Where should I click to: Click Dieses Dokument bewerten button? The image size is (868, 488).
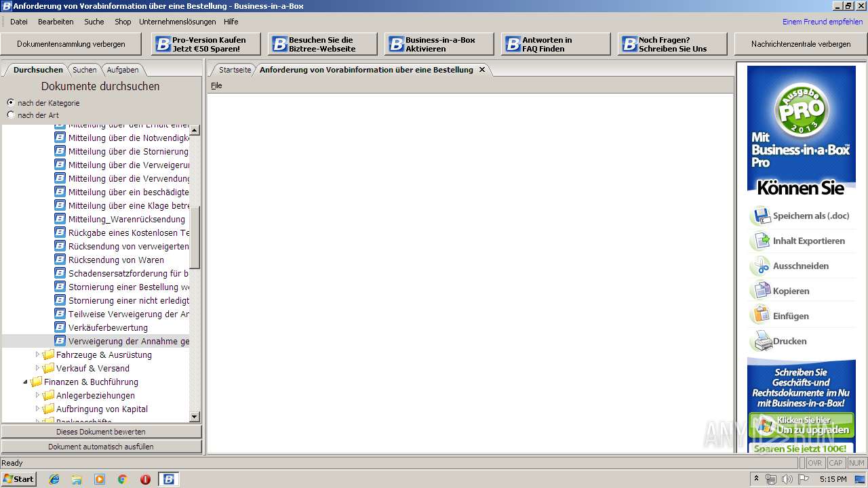pyautogui.click(x=101, y=432)
